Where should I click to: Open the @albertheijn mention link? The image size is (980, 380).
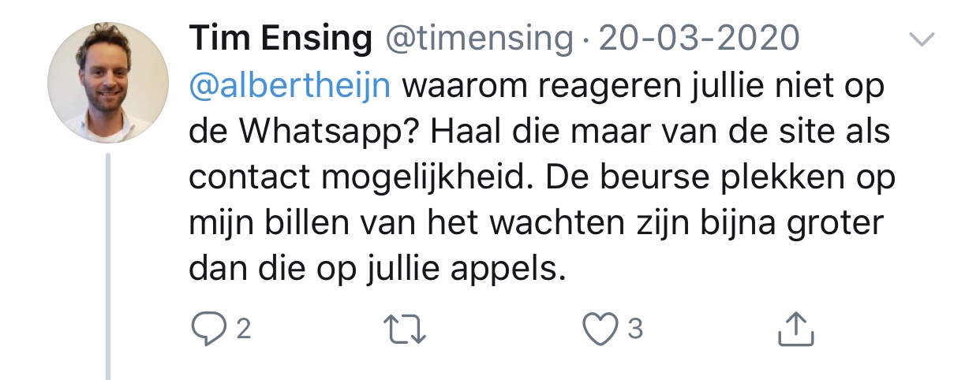click(x=291, y=84)
